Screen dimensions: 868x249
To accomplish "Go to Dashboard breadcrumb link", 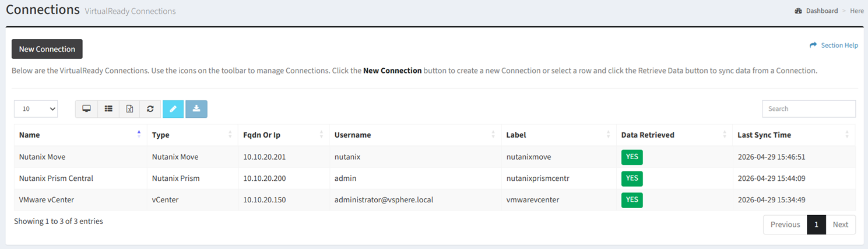I will pyautogui.click(x=822, y=10).
